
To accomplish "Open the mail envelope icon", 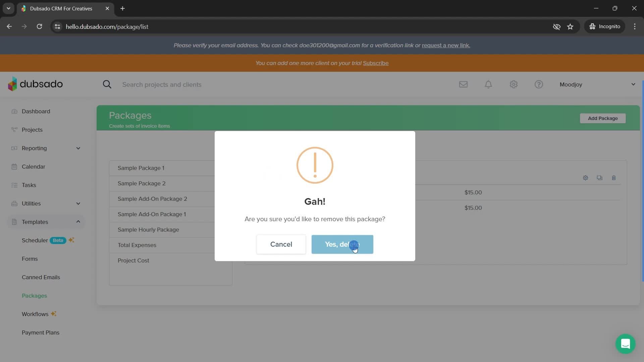I will (x=463, y=84).
